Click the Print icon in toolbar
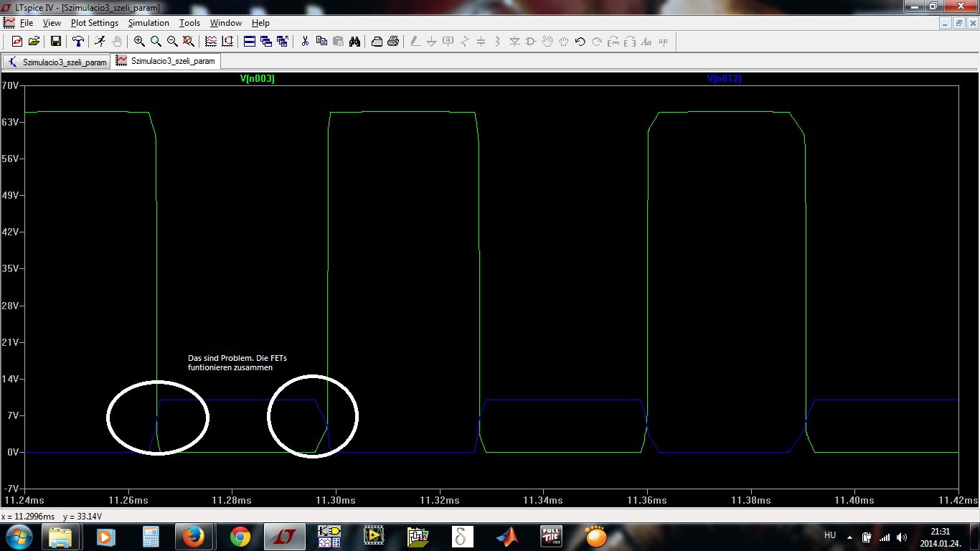 (x=393, y=42)
